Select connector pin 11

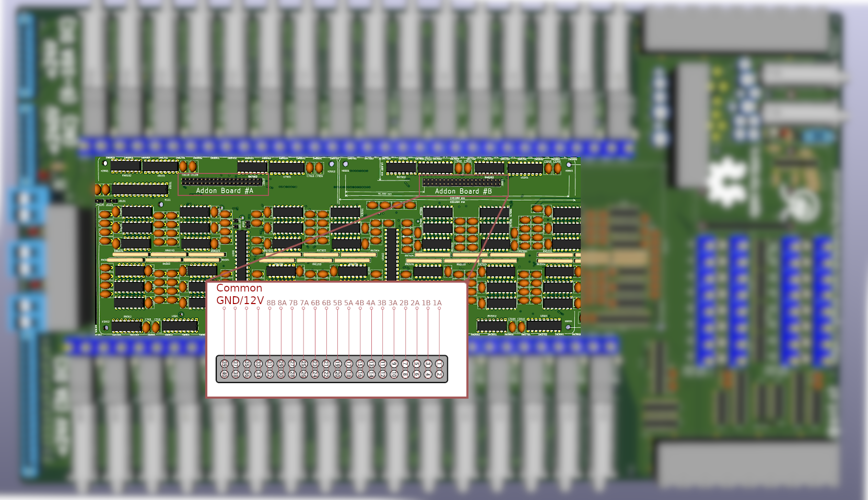[383, 364]
